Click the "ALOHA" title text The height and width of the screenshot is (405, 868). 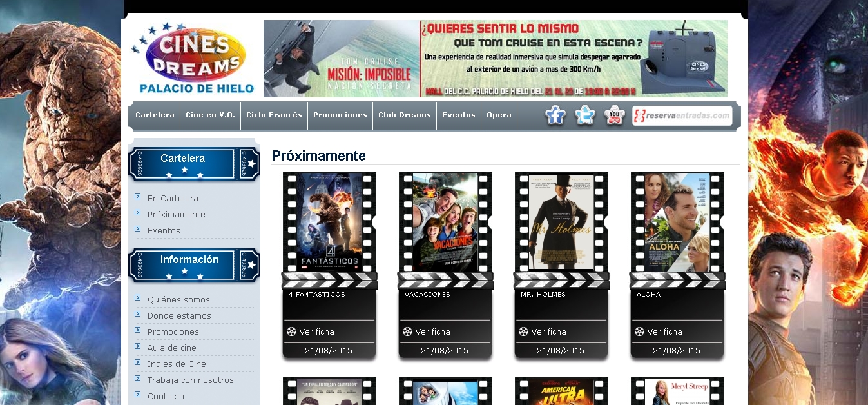[x=649, y=295]
